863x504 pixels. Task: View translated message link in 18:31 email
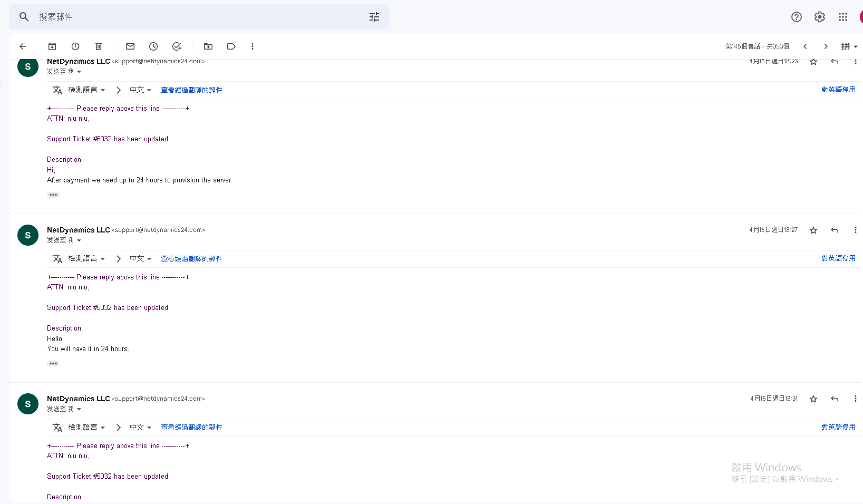191,428
